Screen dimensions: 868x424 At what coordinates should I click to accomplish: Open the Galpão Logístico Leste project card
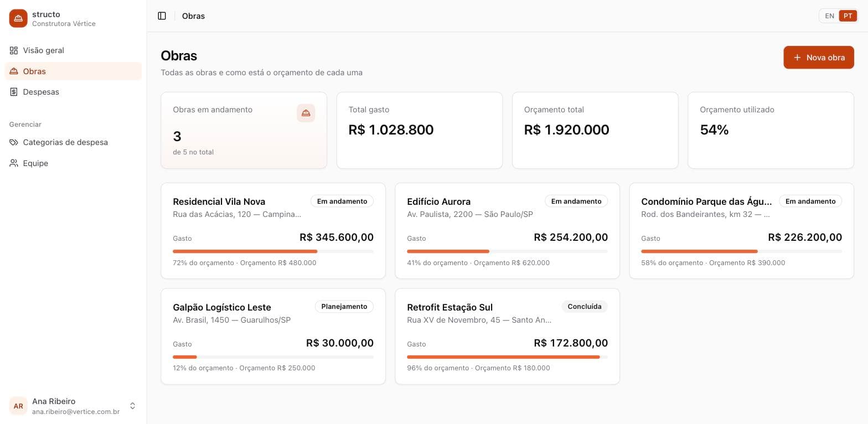[x=273, y=336]
